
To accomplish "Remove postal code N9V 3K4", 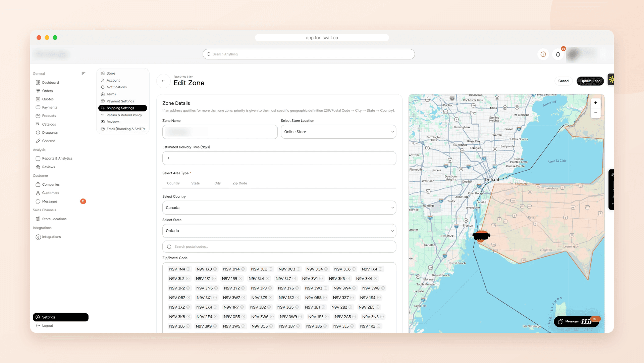I will [376, 279].
